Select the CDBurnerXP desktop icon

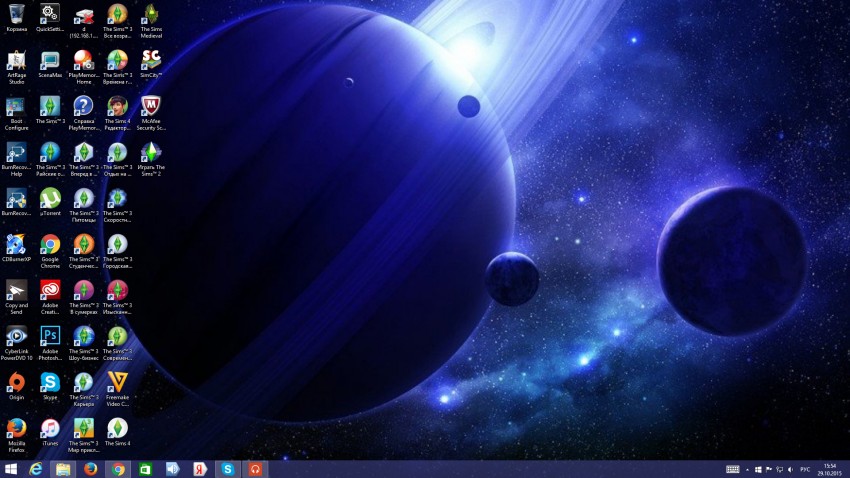[x=16, y=244]
